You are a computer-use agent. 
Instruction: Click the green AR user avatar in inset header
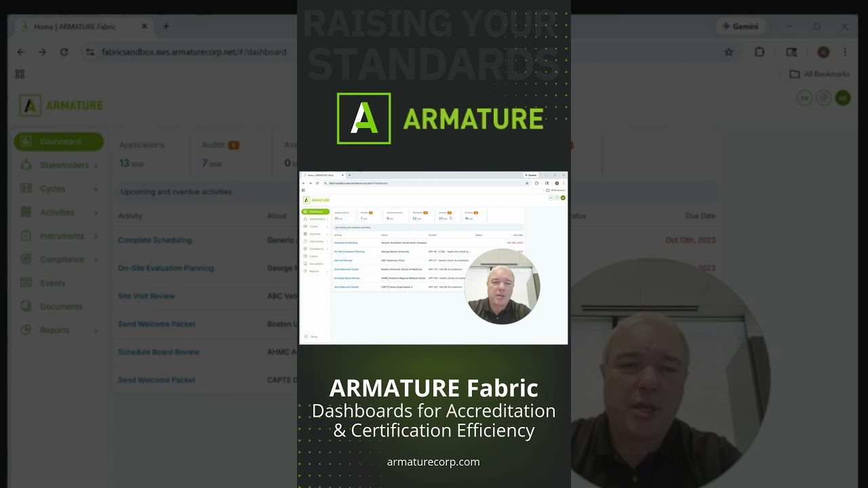pyautogui.click(x=563, y=198)
